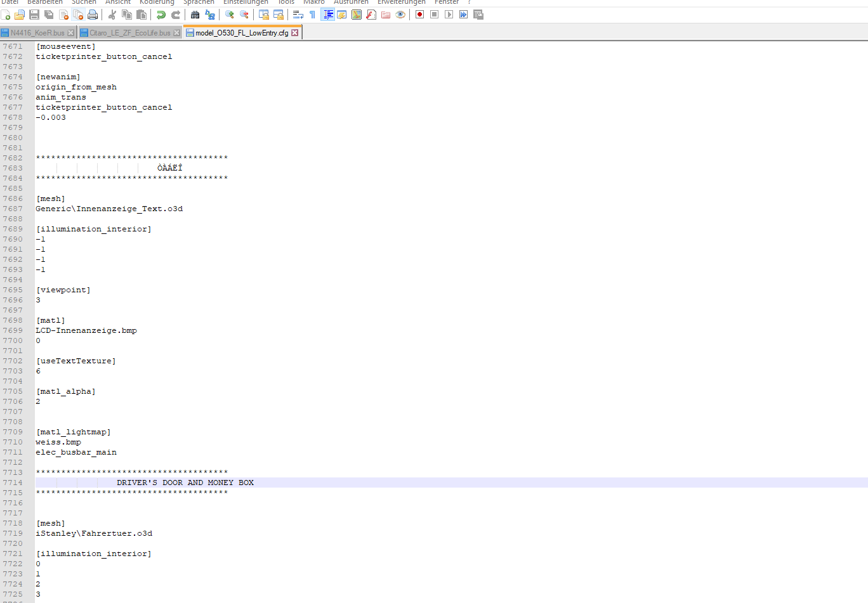
Task: Toggle the Monitoring eye icon
Action: click(400, 15)
